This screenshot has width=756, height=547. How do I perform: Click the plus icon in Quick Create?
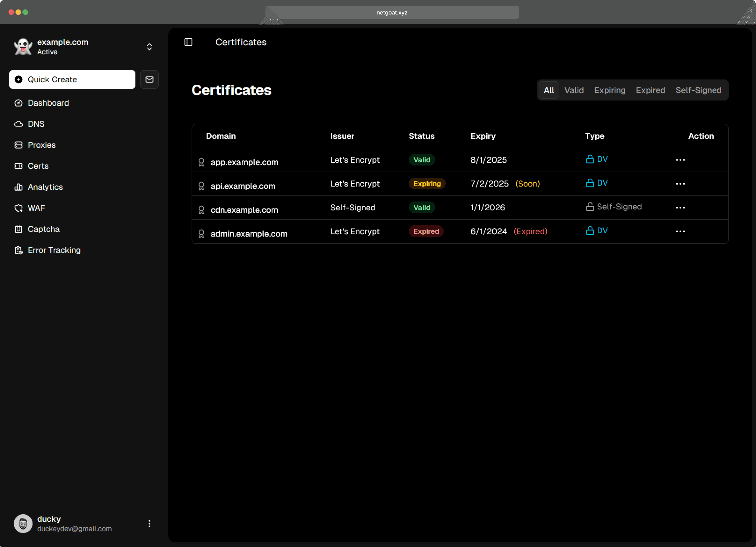[19, 79]
